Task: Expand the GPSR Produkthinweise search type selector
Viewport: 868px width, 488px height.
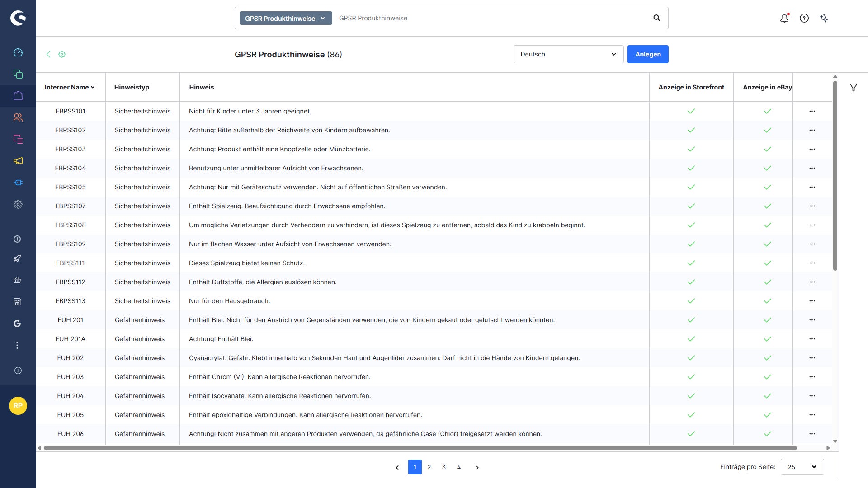Action: pyautogui.click(x=286, y=18)
